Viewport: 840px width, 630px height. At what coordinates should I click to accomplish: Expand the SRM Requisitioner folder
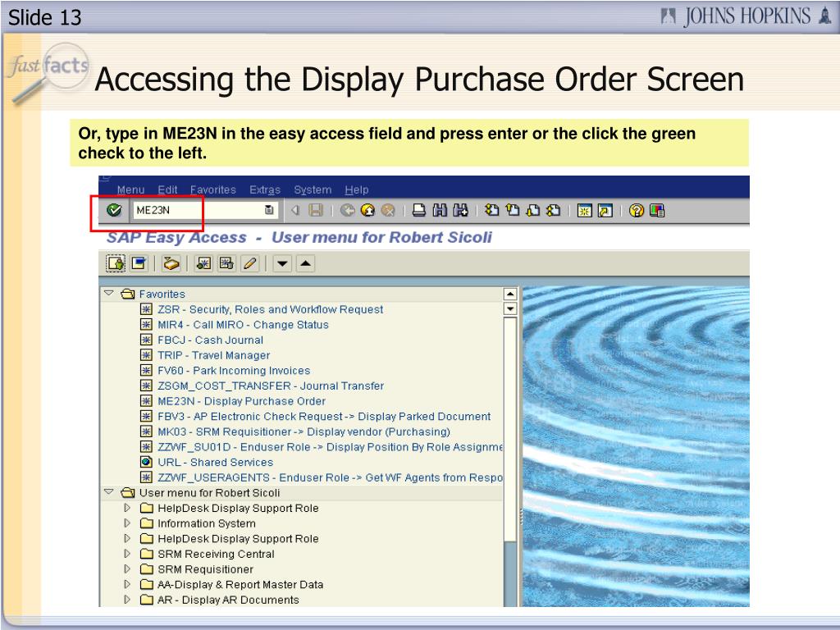127,569
